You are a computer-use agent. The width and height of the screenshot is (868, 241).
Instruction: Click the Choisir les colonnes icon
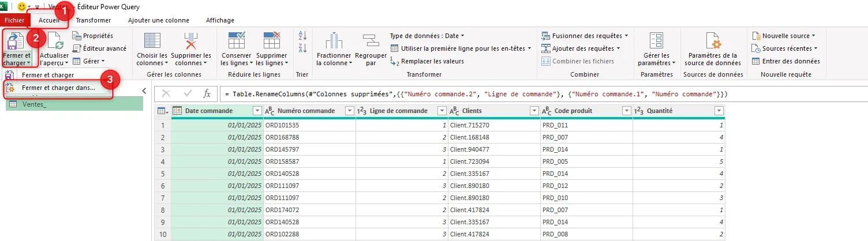pos(152,42)
